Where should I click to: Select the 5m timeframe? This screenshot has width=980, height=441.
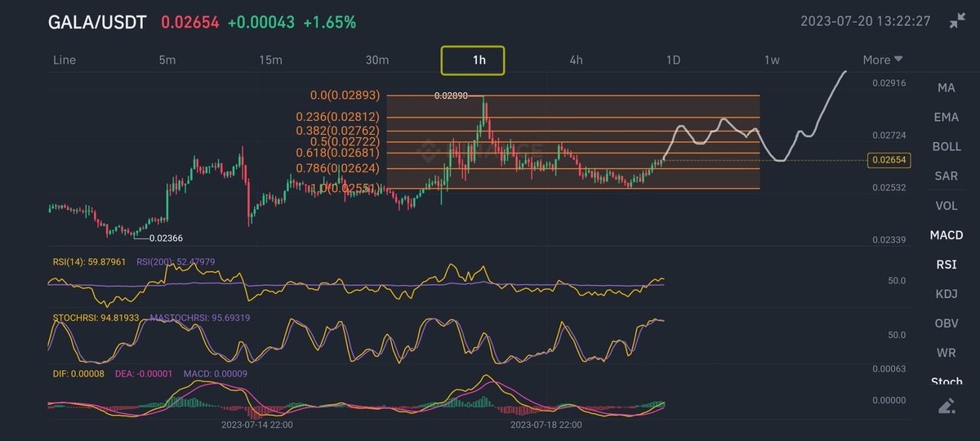[x=167, y=60]
